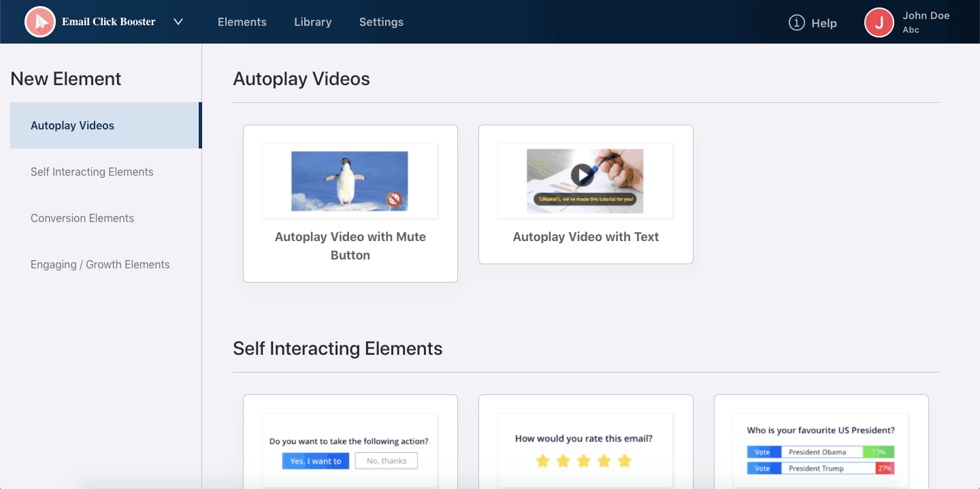The height and width of the screenshot is (489, 980).
Task: Expand the app switcher chevron dropdown
Action: pos(178,22)
